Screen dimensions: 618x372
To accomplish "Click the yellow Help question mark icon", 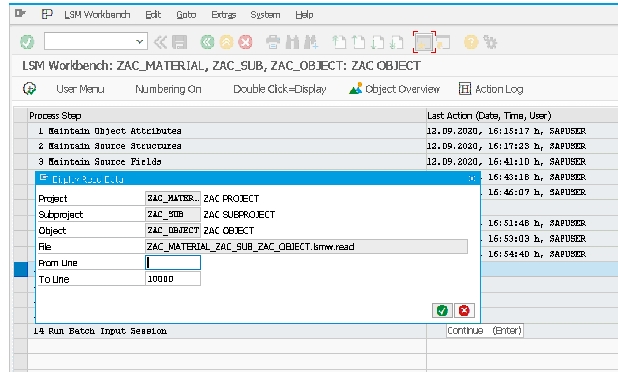I will click(x=471, y=42).
